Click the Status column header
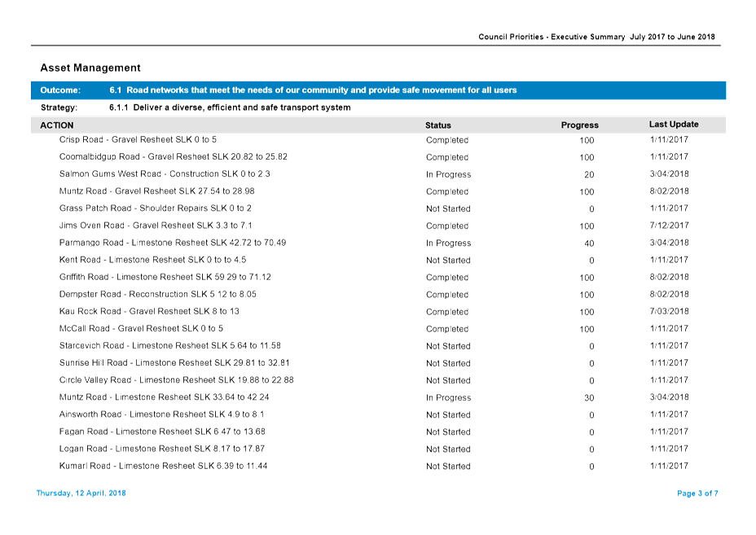The width and height of the screenshot is (756, 535). tap(437, 125)
